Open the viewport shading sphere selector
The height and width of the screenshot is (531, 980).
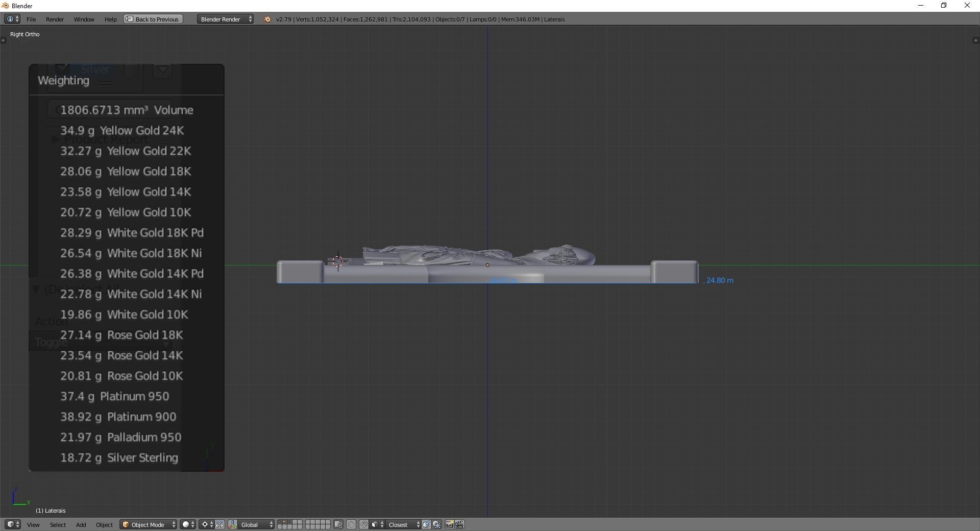coord(187,525)
